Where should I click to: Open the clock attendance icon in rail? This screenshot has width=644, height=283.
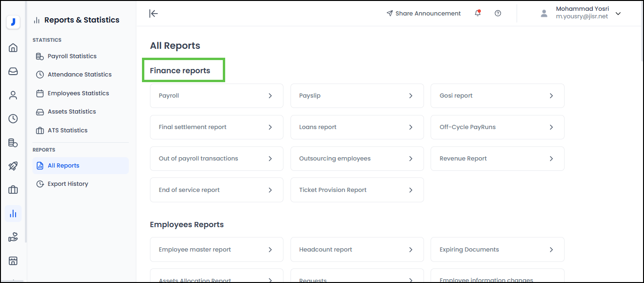[x=13, y=119]
